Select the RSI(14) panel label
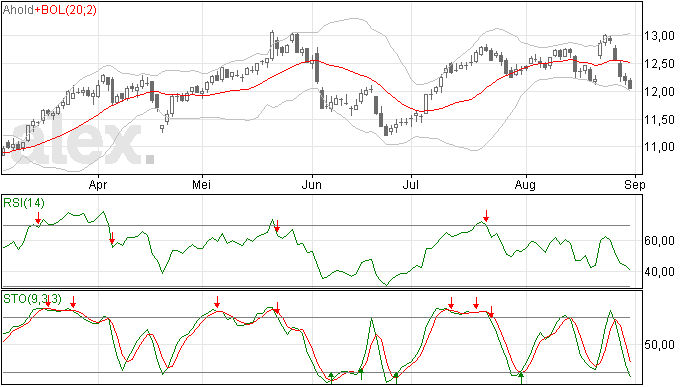The width and height of the screenshot is (690, 387). coord(24,203)
